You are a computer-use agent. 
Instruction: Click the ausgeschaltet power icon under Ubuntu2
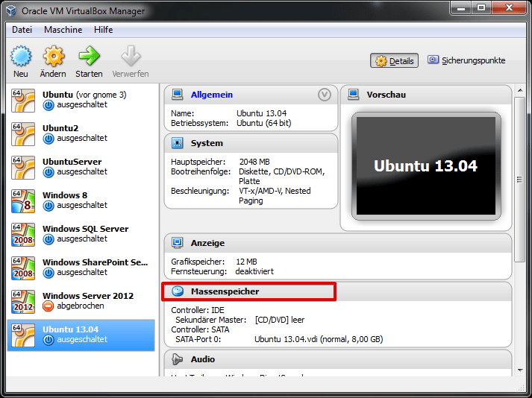click(48, 139)
